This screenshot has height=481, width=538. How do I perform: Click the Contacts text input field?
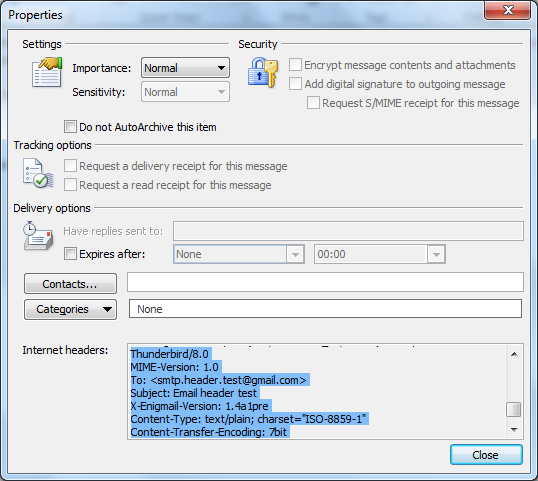click(x=325, y=282)
